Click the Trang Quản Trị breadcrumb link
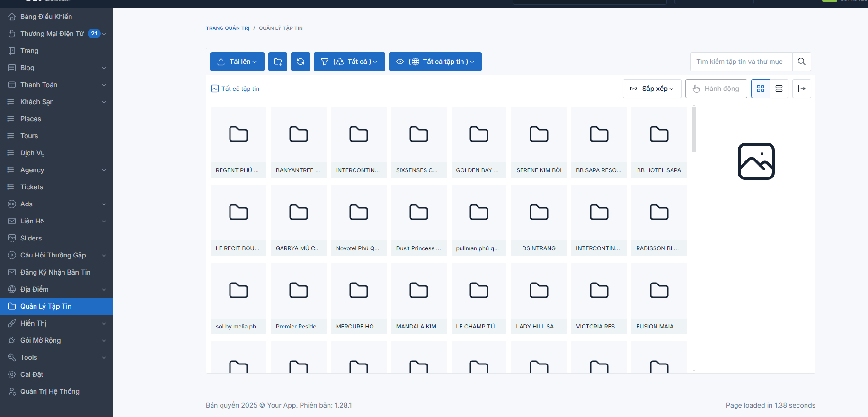 (x=228, y=28)
